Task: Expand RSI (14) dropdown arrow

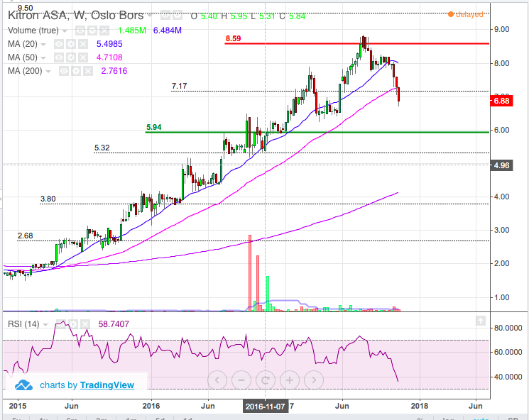Action: [45, 325]
